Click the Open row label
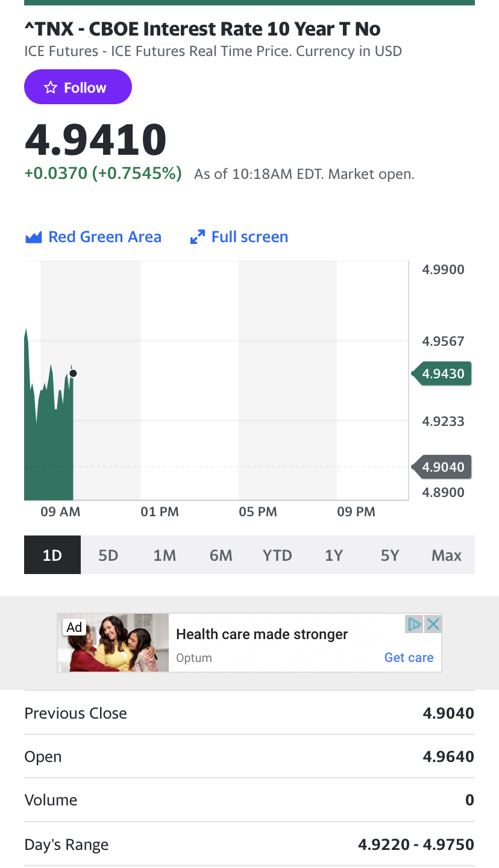Screen dimensions: 499x868 (43, 757)
